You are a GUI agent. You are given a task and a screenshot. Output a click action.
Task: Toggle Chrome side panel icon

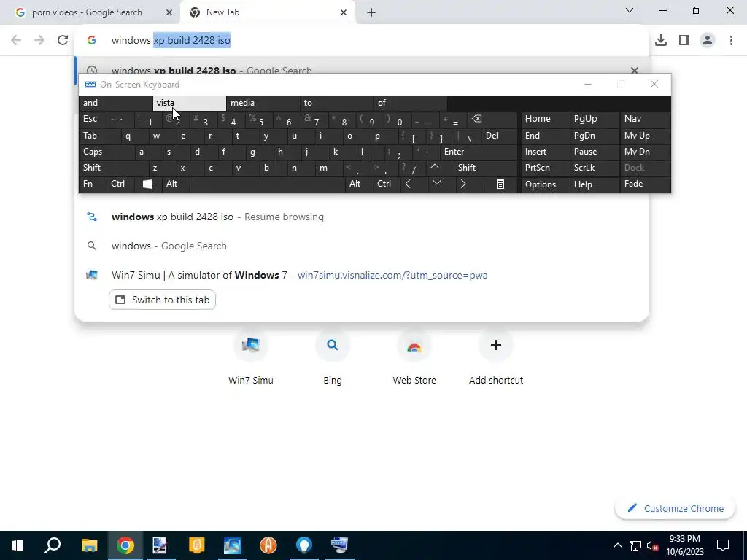click(684, 40)
